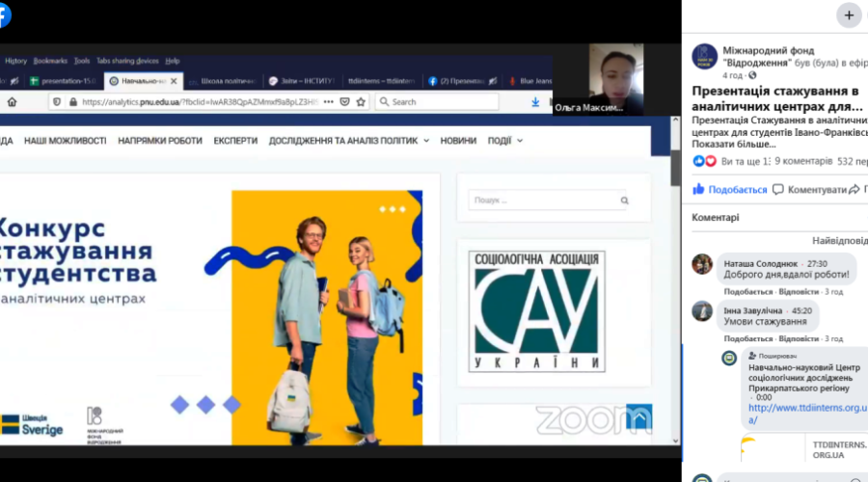868x482 pixels.
Task: Click the search magnifier icon on website
Action: pyautogui.click(x=624, y=201)
